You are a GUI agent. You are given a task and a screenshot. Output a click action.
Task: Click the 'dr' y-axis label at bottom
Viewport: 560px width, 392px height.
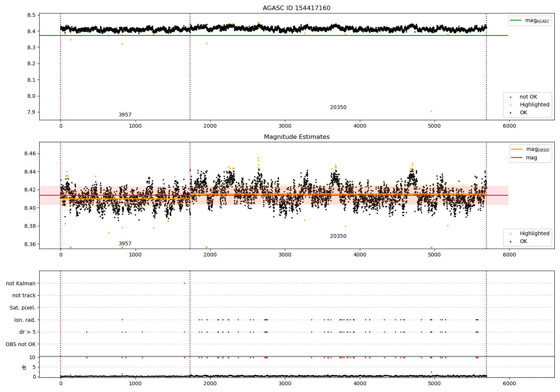click(24, 367)
